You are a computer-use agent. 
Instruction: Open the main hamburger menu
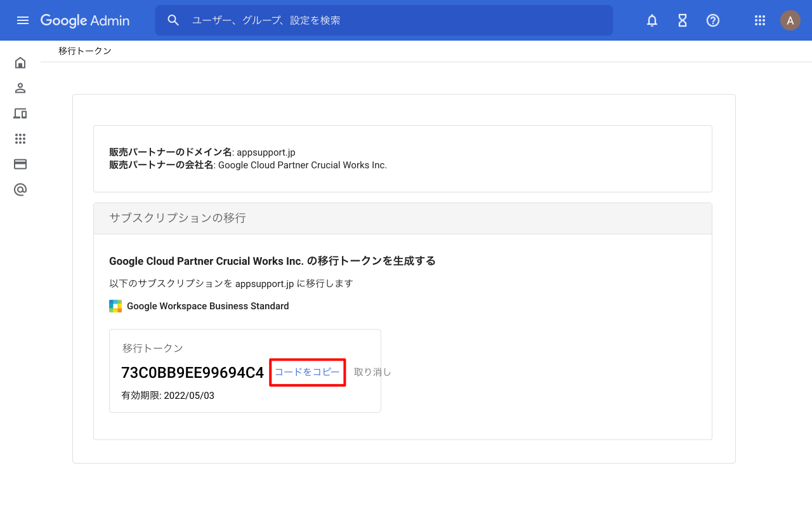23,20
